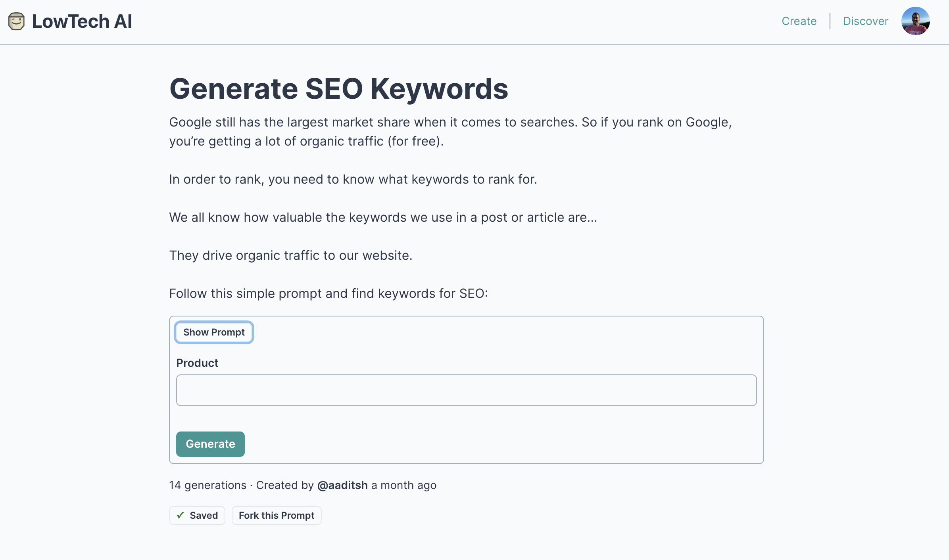Click the 14 generations count
Image resolution: width=949 pixels, height=560 pixels.
pyautogui.click(x=207, y=485)
